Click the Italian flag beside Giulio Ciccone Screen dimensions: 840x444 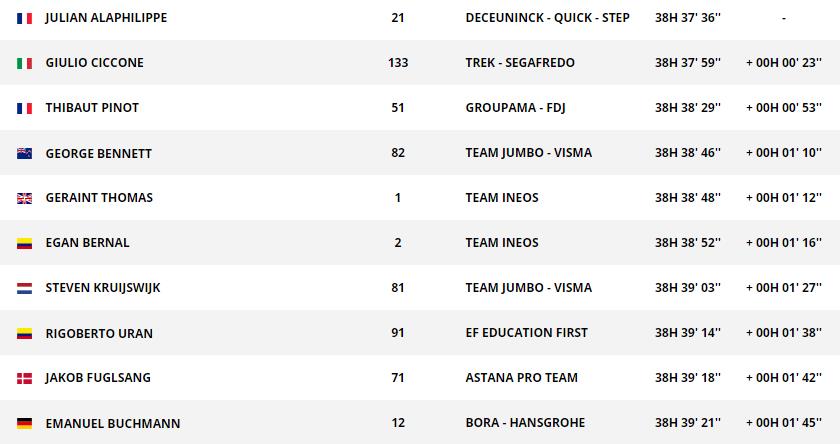[24, 63]
